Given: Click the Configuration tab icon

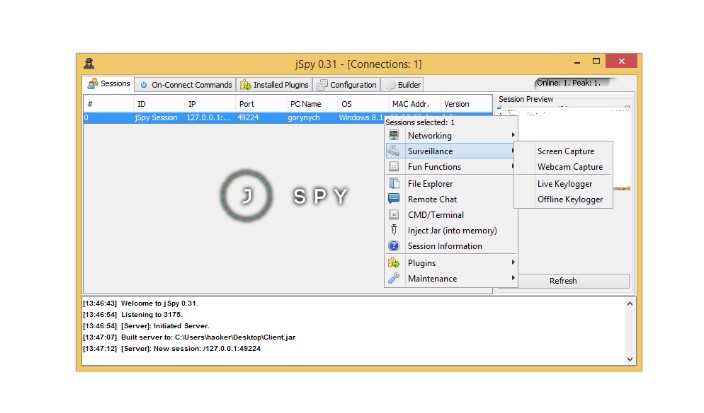Looking at the screenshot, I should (x=322, y=84).
